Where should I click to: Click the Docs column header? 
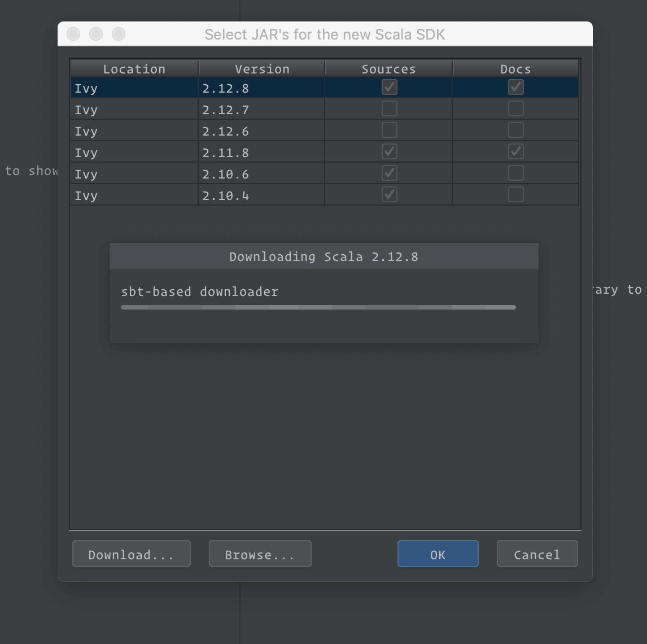(x=516, y=68)
